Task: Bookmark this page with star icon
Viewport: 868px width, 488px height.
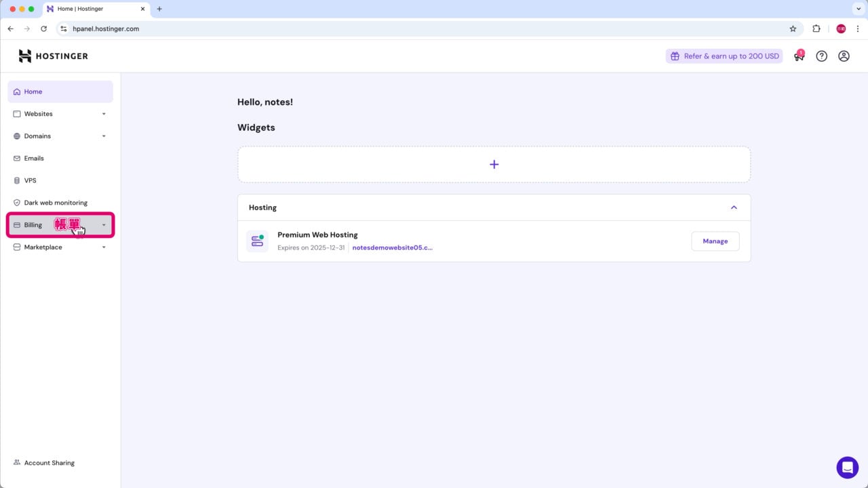Action: click(793, 28)
